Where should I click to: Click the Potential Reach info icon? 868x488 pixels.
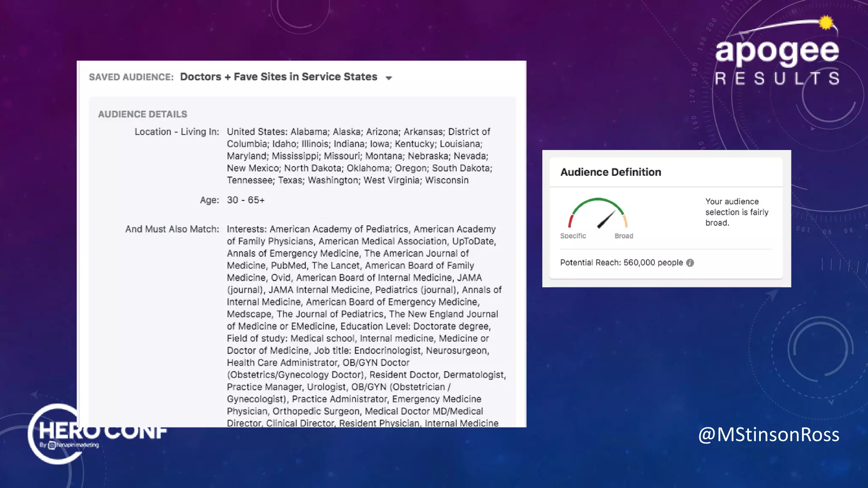click(x=690, y=263)
